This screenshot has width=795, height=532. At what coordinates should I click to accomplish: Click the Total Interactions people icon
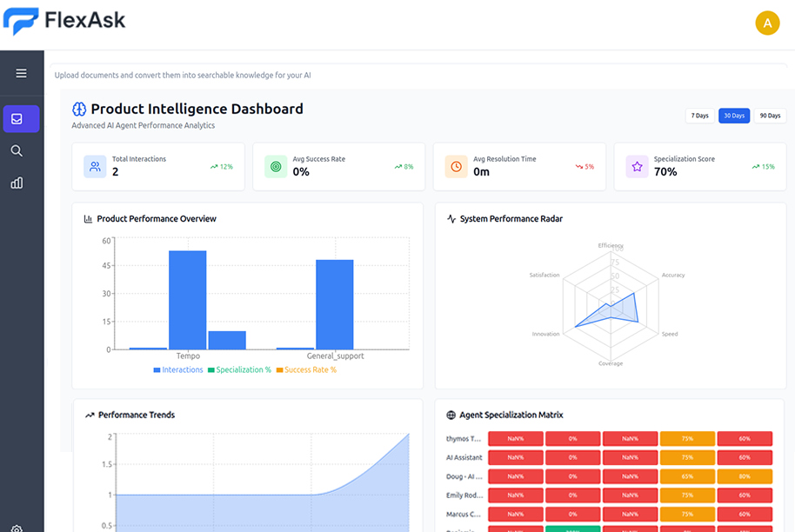click(x=95, y=167)
